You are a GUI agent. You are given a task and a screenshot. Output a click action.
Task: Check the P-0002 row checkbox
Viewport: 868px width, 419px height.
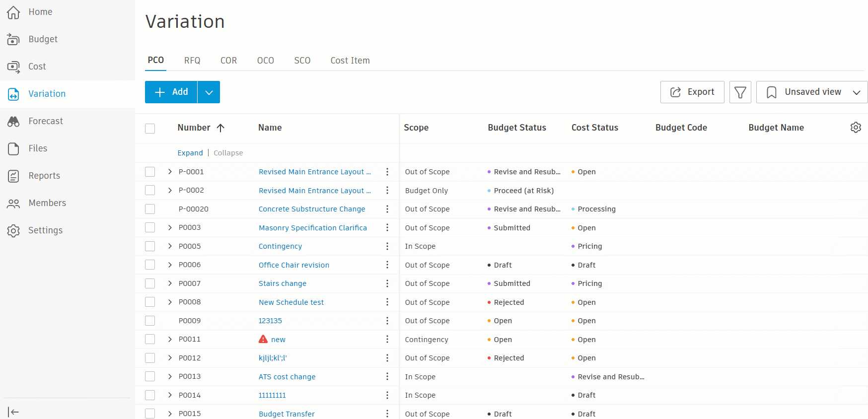point(150,191)
